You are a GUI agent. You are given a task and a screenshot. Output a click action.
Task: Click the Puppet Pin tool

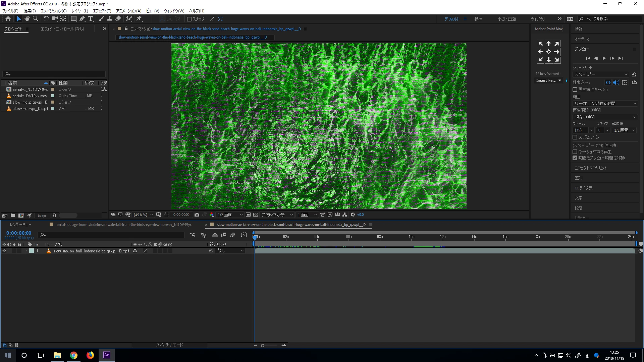click(x=139, y=19)
